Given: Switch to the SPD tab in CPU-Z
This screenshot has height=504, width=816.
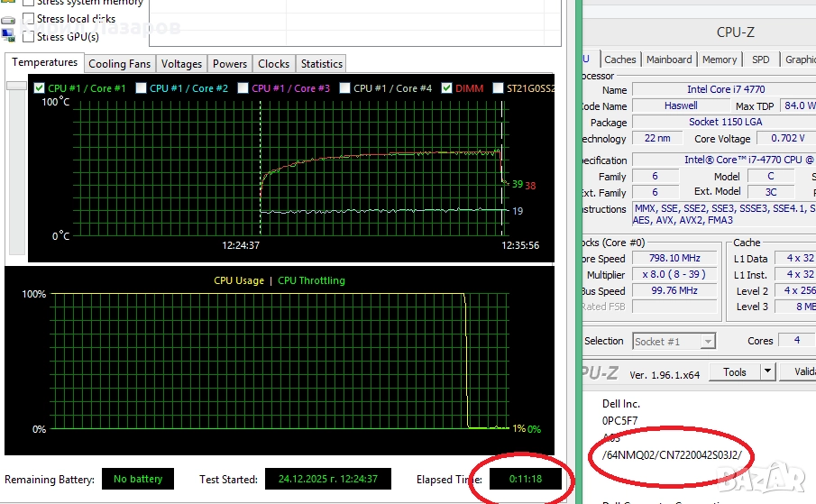Looking at the screenshot, I should 761,60.
